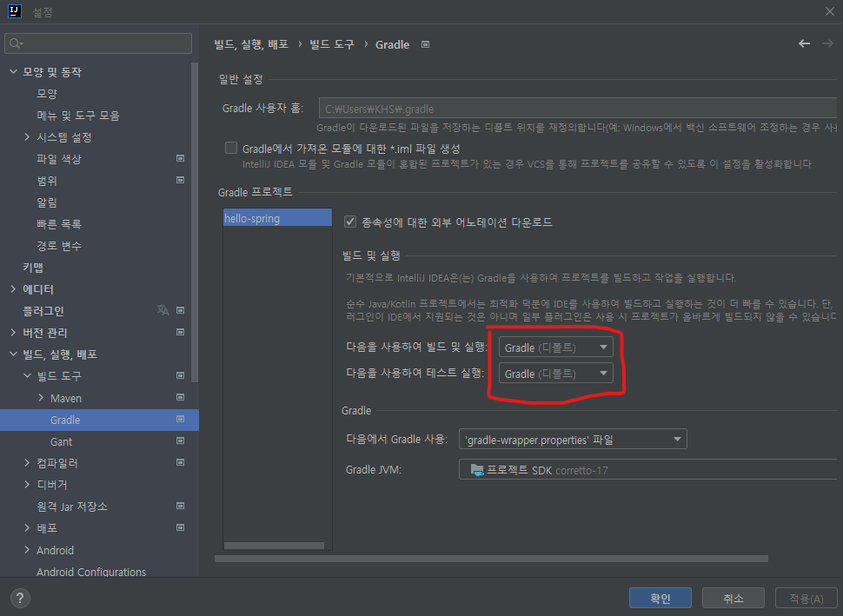The width and height of the screenshot is (843, 616).
Task: Click 취소 button to cancel
Action: pos(733,598)
